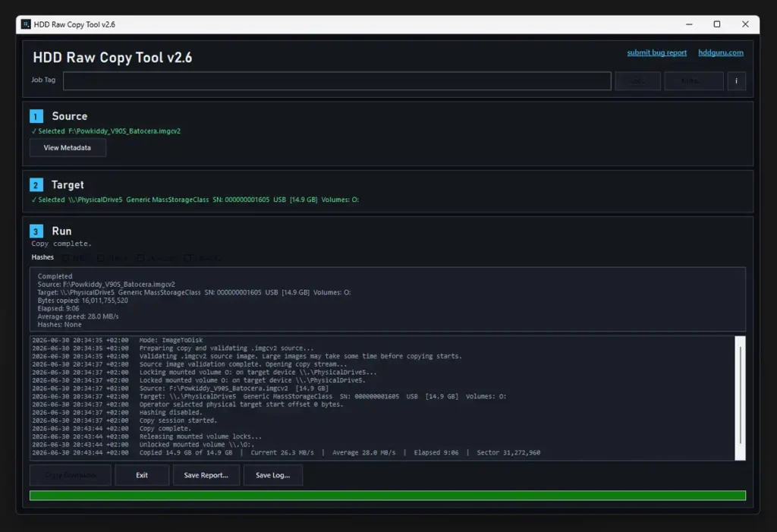Image resolution: width=777 pixels, height=532 pixels.
Task: Click 'Preparing copy and validating' log line
Action: [x=173, y=348]
